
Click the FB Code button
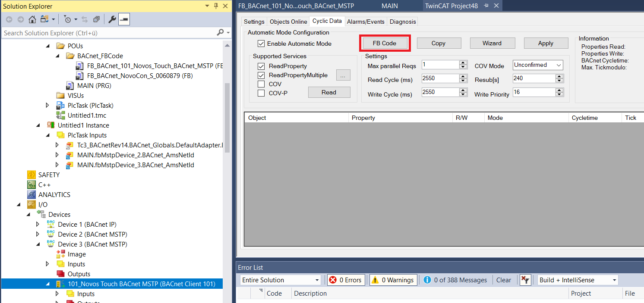pos(385,43)
